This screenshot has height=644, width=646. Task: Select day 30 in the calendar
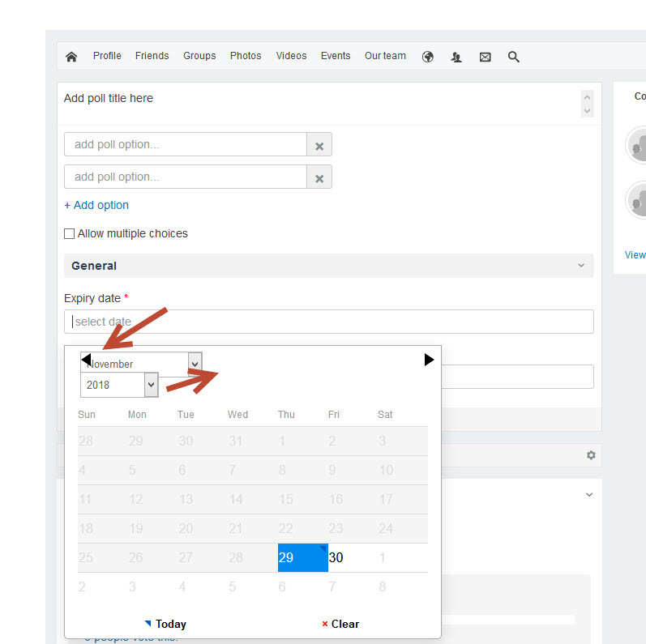click(x=336, y=557)
